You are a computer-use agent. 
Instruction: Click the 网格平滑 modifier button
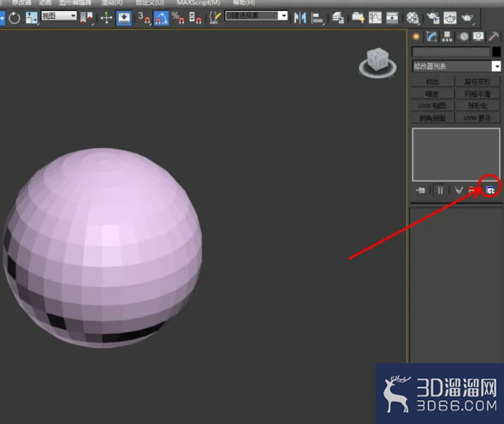(477, 94)
